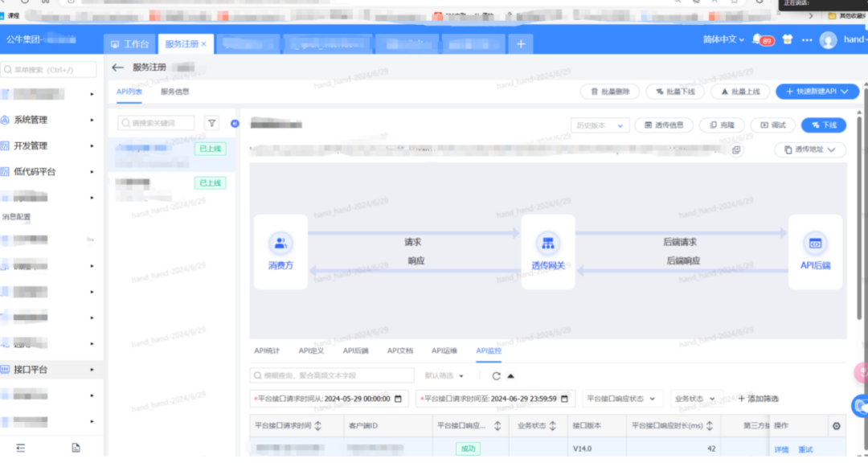868x467 pixels.
Task: Click the 菜单搜索 sidebar search field
Action: 50,70
